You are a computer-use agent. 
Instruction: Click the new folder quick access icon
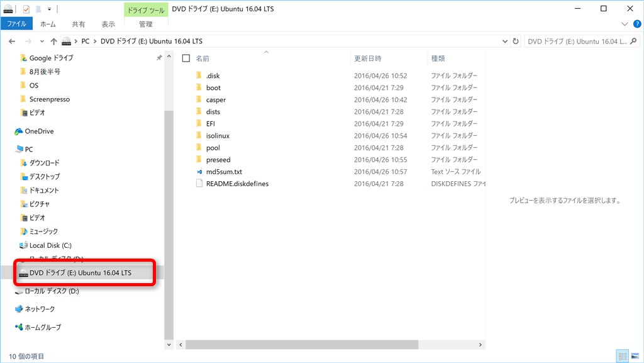tap(38, 9)
